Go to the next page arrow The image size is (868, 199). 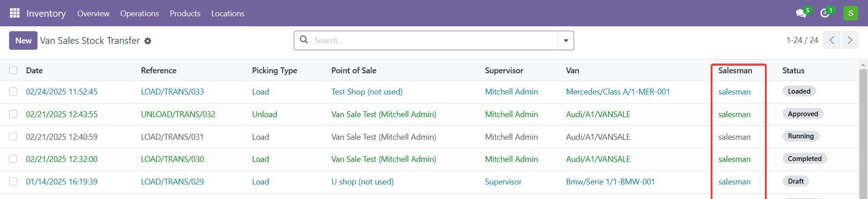point(850,40)
